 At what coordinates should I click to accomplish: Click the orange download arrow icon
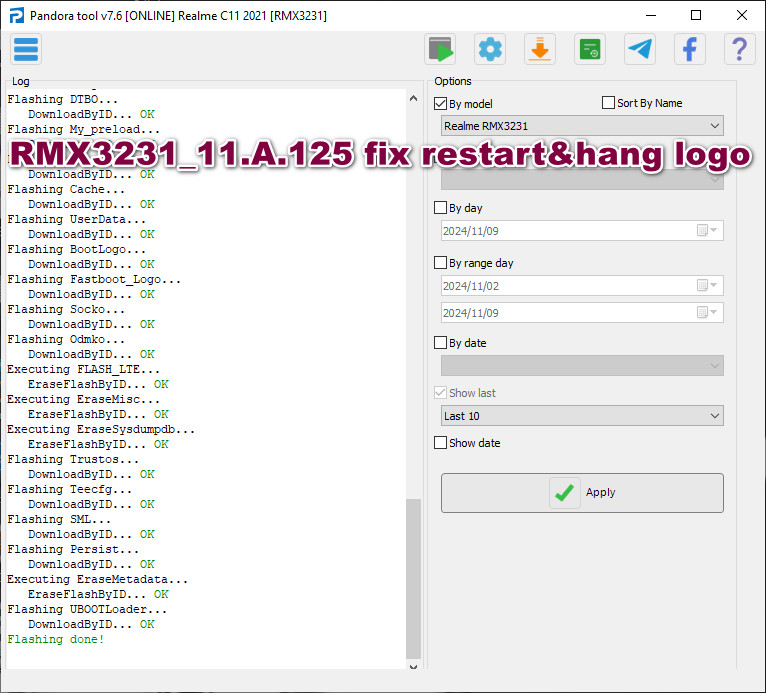point(540,49)
